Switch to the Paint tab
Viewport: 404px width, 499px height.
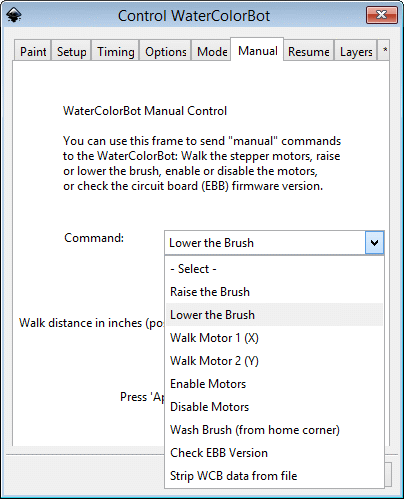[x=33, y=51]
